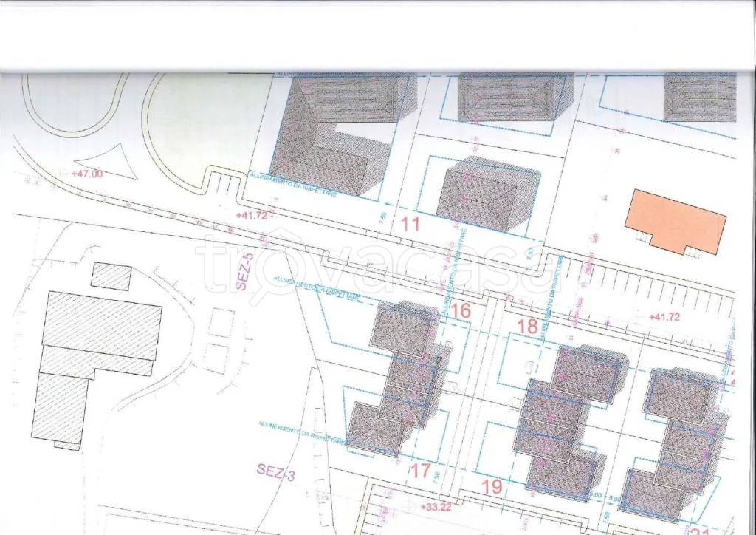Click the SEZ-3 section label

tap(276, 471)
